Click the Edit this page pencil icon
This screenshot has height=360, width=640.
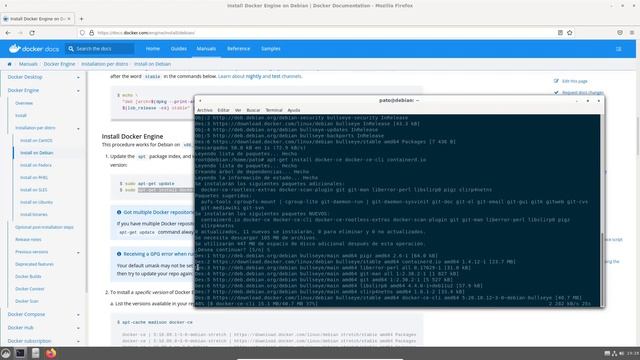click(x=556, y=81)
